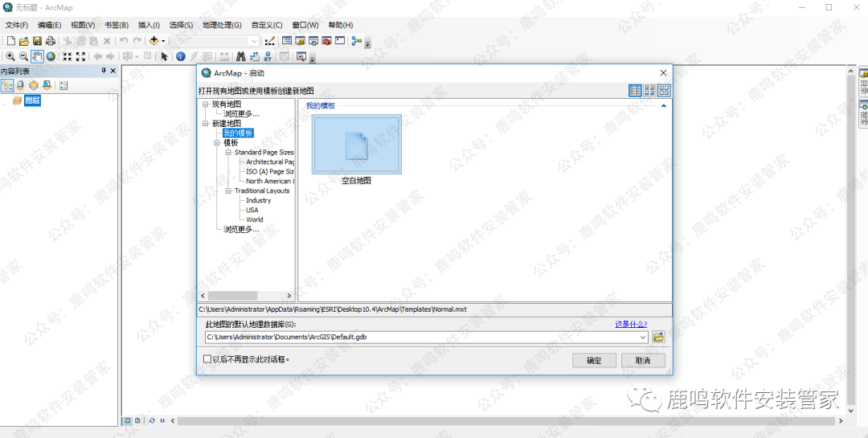Open the Find Route tool
Viewport: 868px width, 438px height.
[x=255, y=56]
